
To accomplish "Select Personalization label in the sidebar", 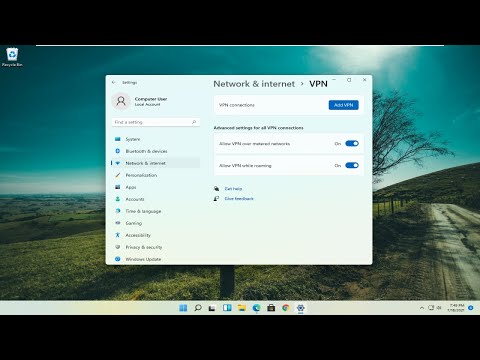I will click(x=141, y=175).
